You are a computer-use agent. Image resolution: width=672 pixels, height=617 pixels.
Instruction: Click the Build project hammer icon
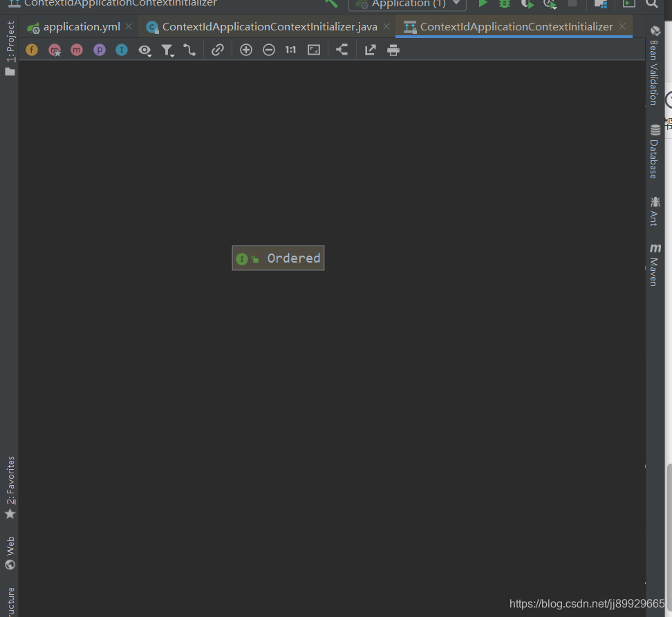(331, 3)
